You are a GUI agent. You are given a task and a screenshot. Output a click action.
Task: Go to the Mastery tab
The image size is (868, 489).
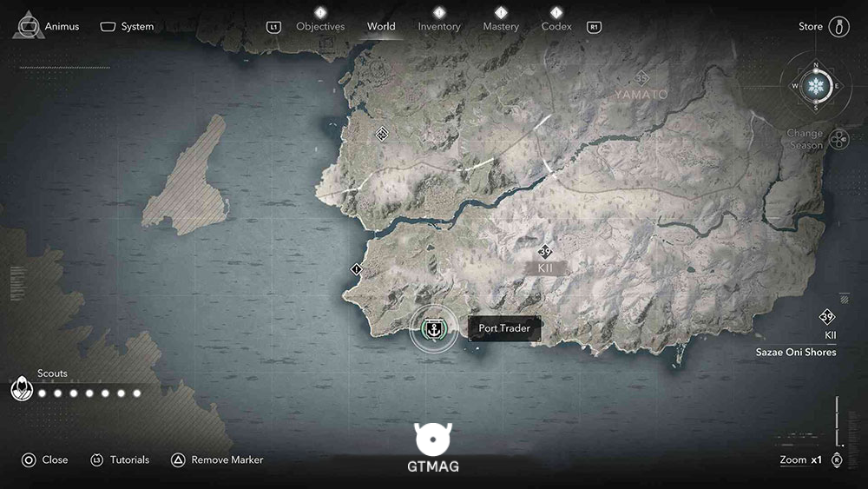501,27
